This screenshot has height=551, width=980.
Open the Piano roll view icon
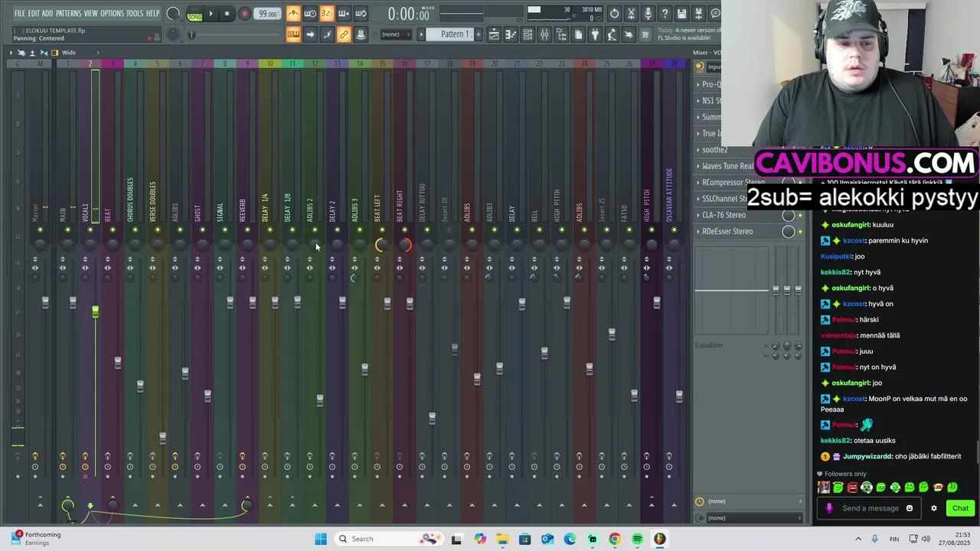(511, 34)
